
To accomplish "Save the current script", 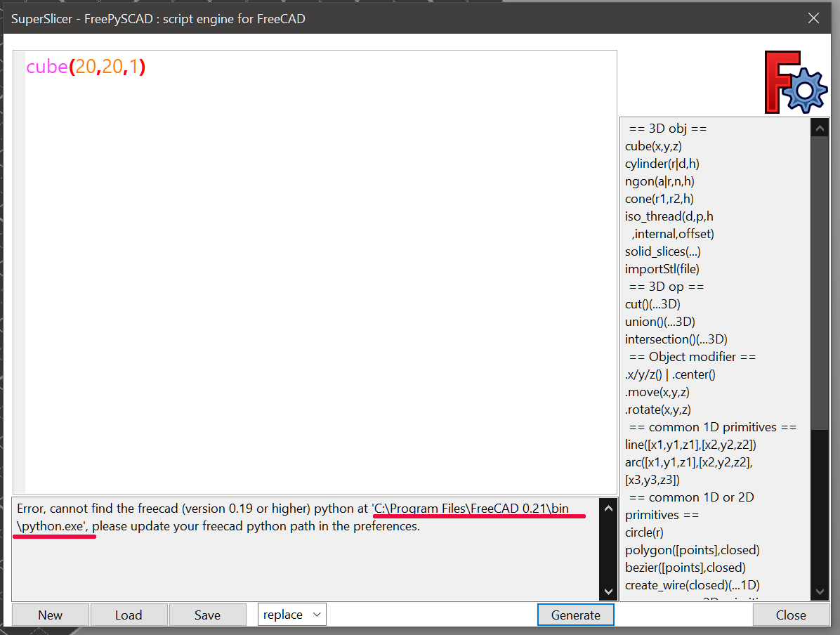I will click(x=207, y=614).
